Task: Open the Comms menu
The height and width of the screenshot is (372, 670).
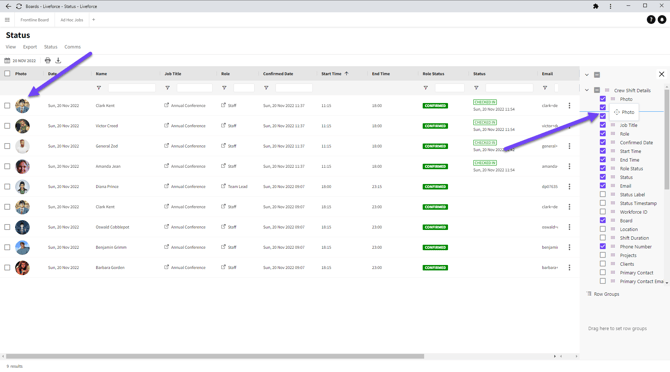Action: pyautogui.click(x=73, y=47)
